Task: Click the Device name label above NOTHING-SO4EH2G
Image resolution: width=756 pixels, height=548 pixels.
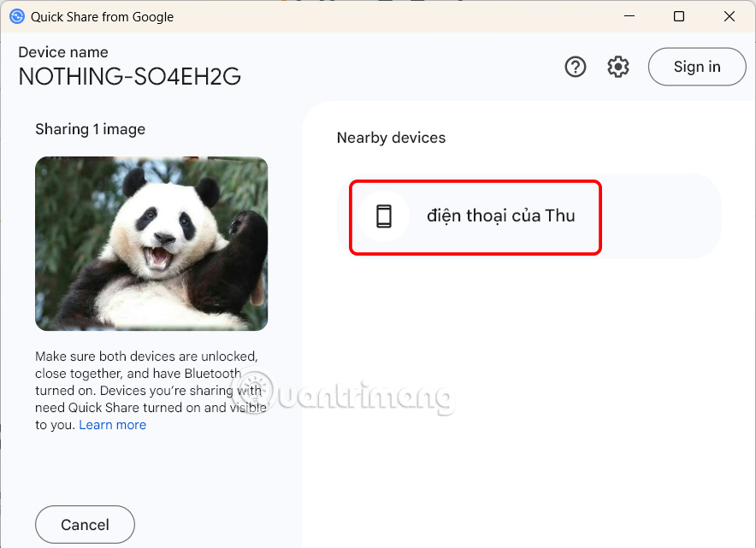Action: (x=63, y=52)
